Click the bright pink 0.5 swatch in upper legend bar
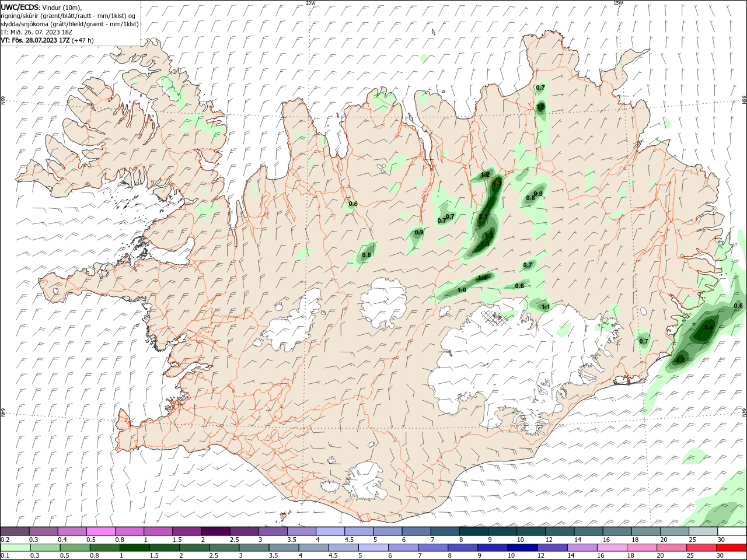 tap(100, 531)
